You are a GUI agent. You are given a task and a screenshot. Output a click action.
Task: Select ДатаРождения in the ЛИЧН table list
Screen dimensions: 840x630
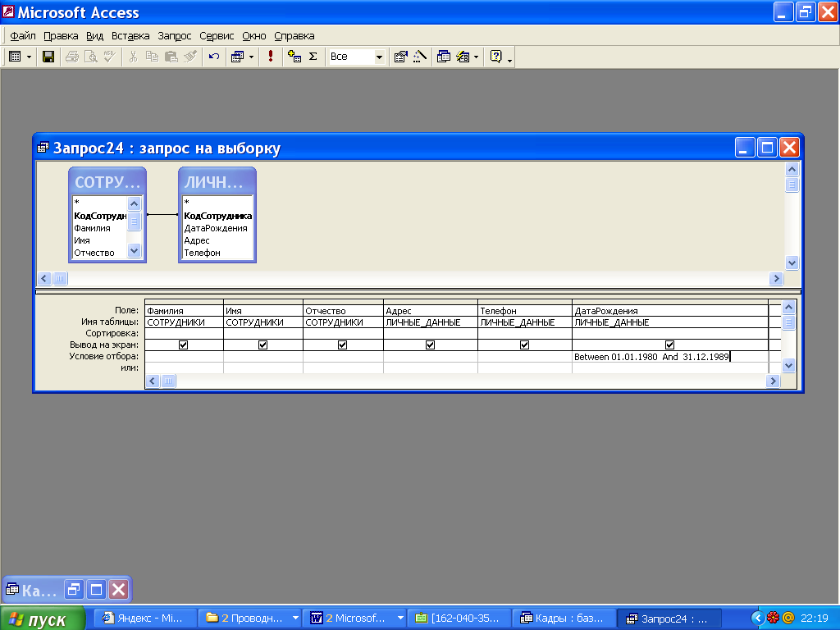click(216, 228)
